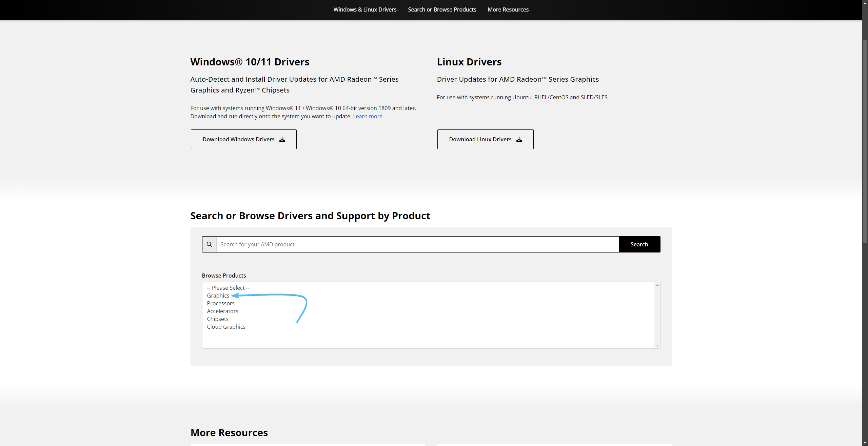Click the Windows® 10/11 Drivers heading
Viewport: 868px width, 446px height.
click(x=250, y=62)
